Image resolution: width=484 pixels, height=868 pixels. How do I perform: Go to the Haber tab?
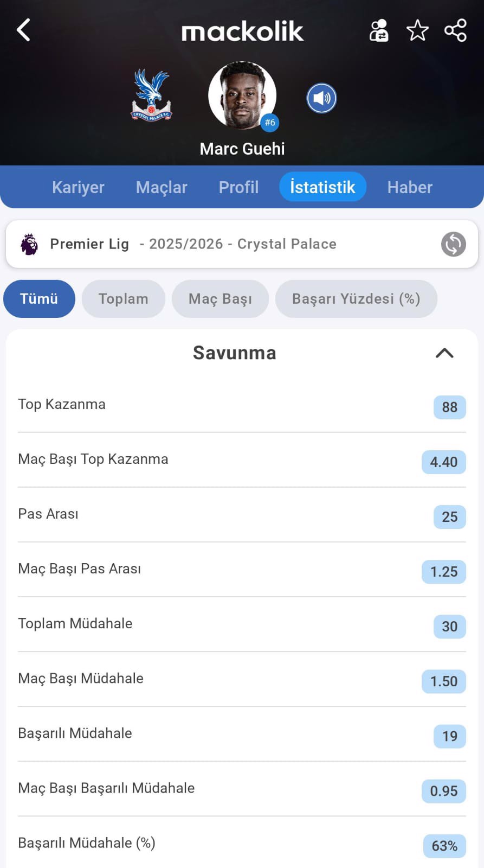click(410, 187)
